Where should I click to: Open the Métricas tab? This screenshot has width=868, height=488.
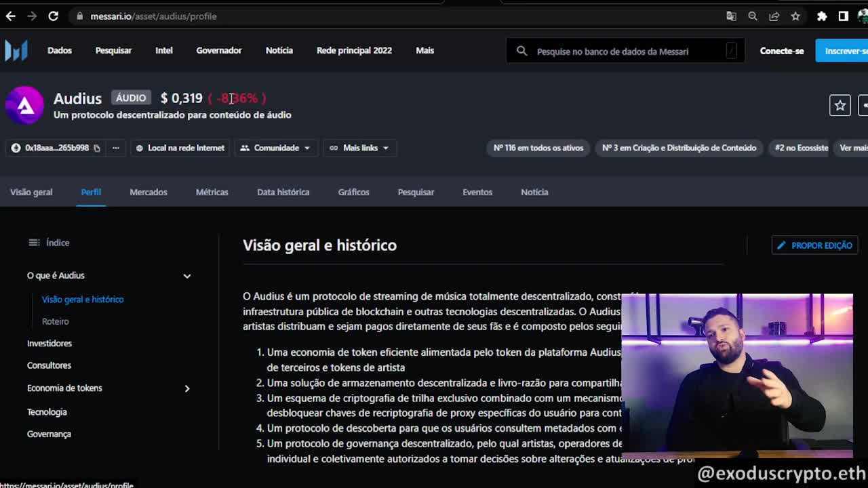click(212, 192)
